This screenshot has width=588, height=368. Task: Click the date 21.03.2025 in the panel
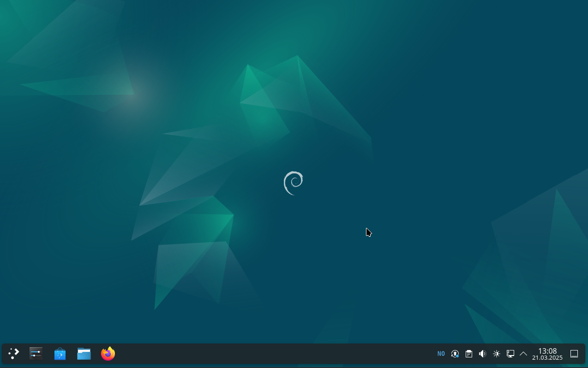[x=547, y=358]
